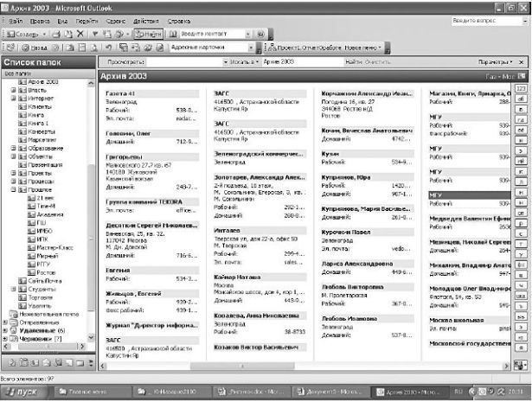Screen dimensions: 532x402
Task: Open the Действия menu
Action: (x=146, y=19)
